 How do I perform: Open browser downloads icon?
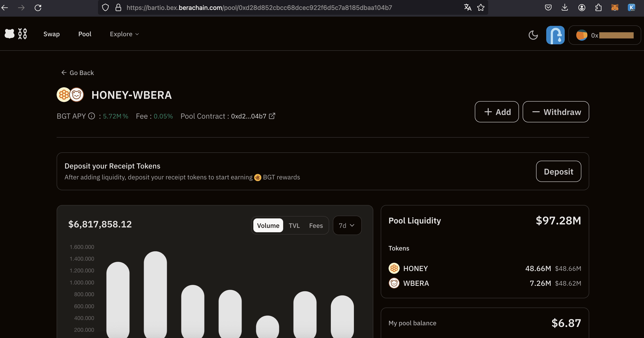click(565, 8)
